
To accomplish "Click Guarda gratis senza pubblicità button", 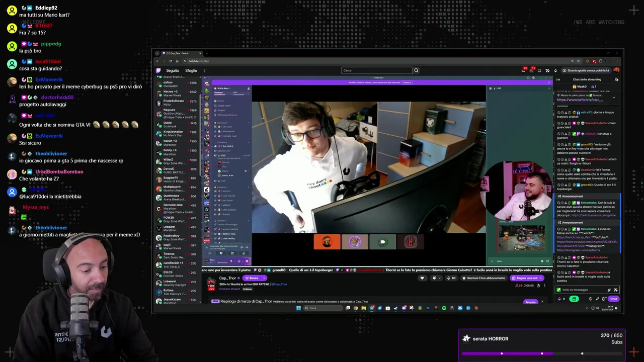I will 586,70.
